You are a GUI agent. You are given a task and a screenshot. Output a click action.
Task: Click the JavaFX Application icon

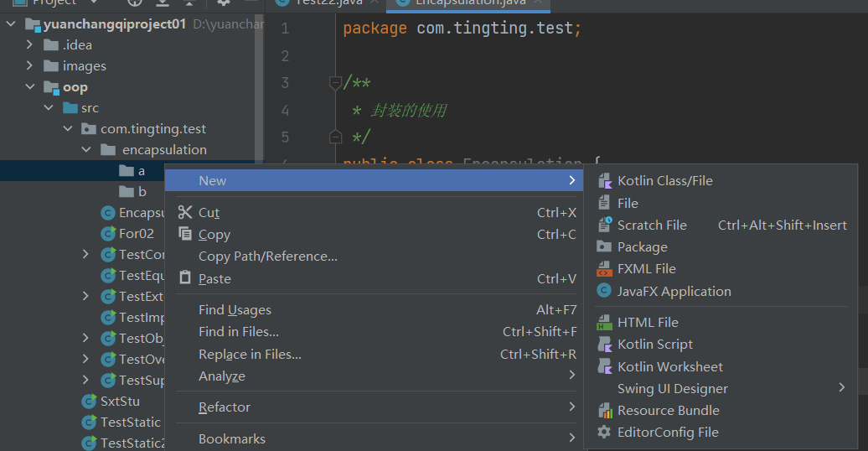604,291
